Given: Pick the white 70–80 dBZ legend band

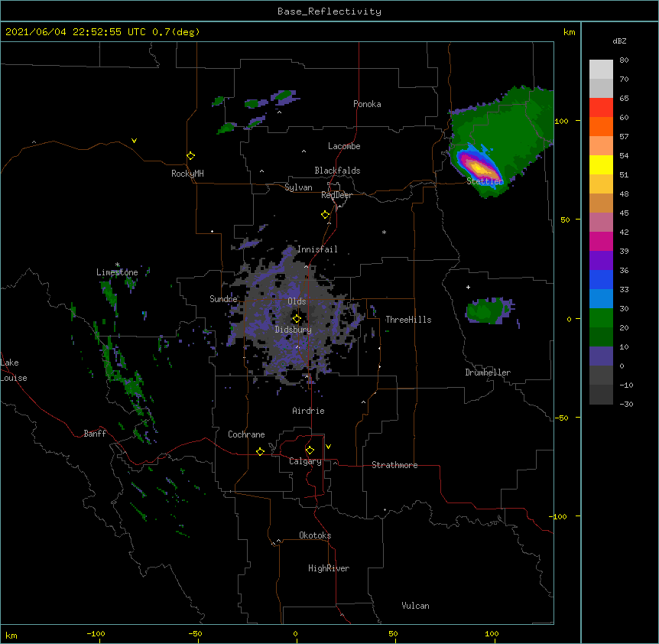Looking at the screenshot, I should (601, 70).
